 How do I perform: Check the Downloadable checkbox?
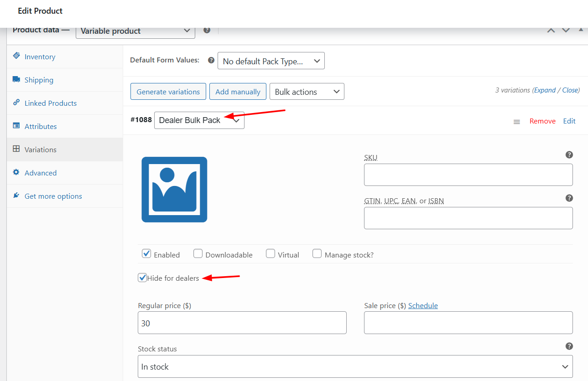tap(198, 254)
